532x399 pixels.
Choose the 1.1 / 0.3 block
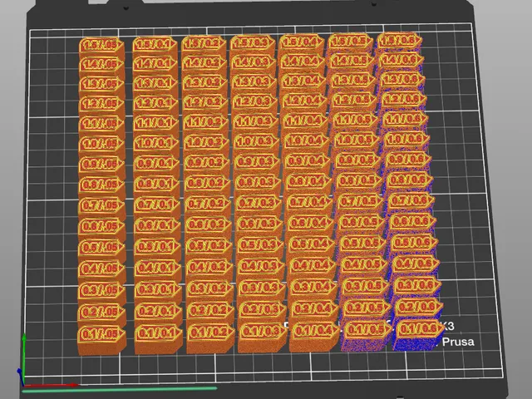pos(255,121)
